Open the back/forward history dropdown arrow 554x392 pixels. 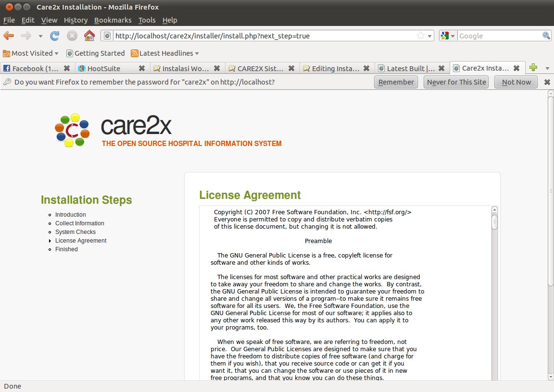pyautogui.click(x=40, y=36)
